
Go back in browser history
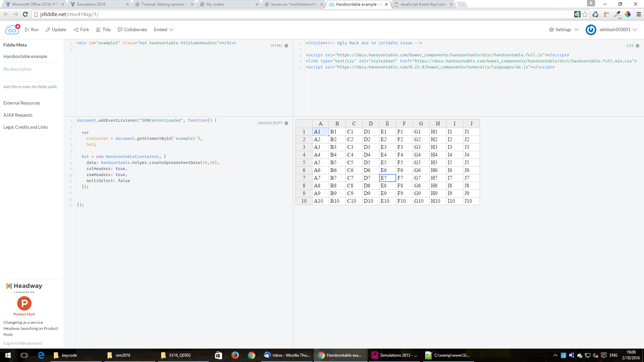6,14
